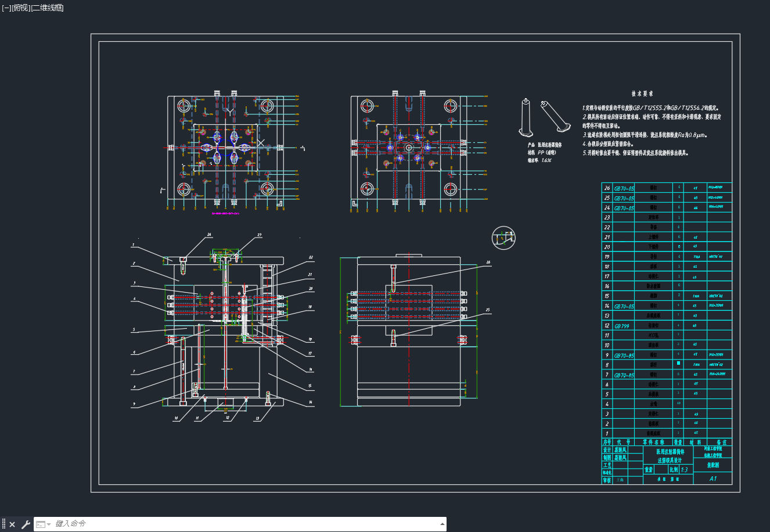Select the 医用注射器筒体 title in title block

pyautogui.click(x=670, y=451)
